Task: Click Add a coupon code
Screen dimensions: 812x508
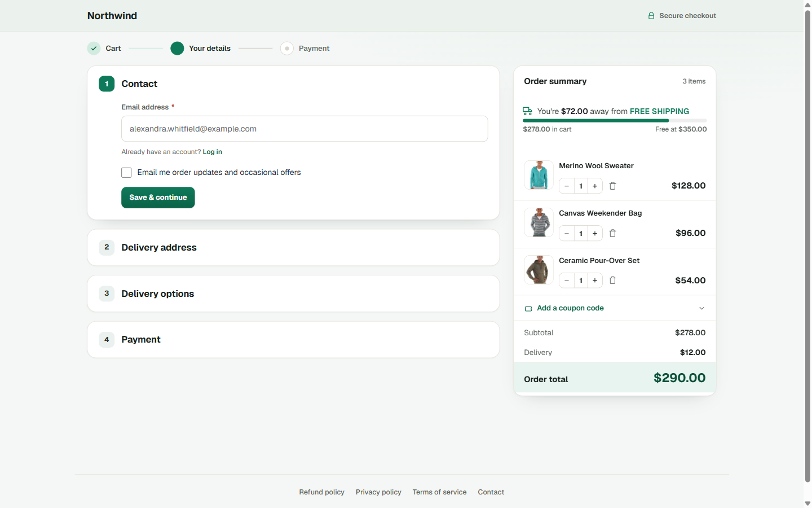Action: click(570, 308)
